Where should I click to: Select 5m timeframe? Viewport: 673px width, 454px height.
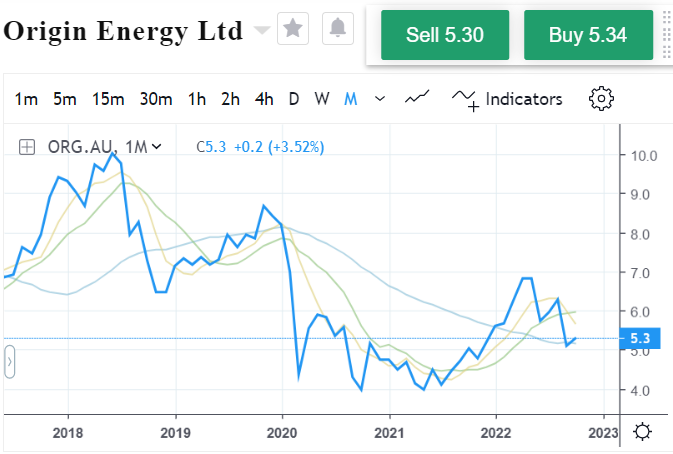[65, 99]
